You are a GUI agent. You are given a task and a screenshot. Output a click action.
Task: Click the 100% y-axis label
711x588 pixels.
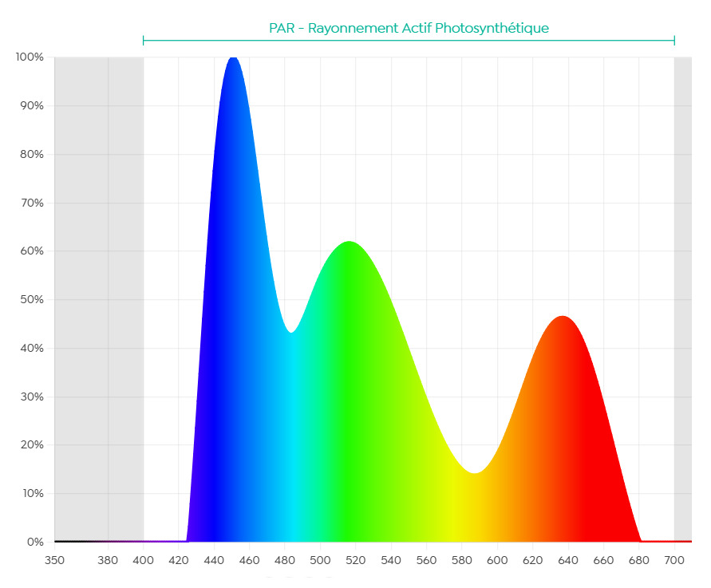coord(30,57)
